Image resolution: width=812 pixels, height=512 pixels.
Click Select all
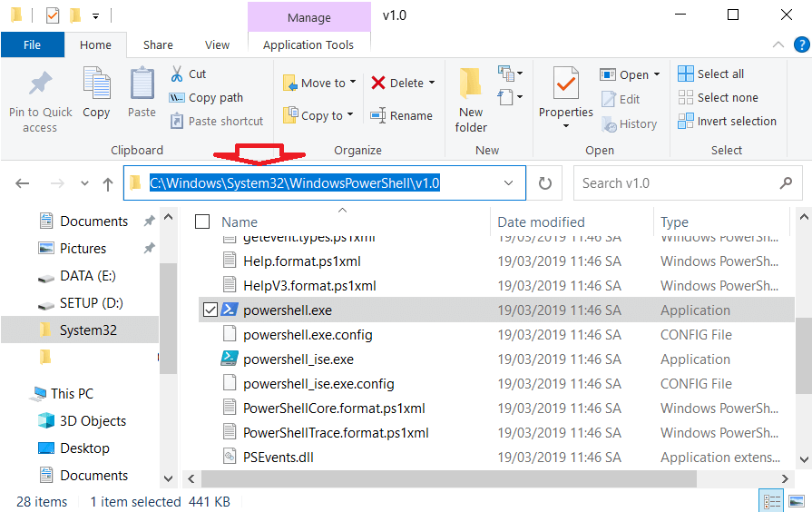click(711, 74)
